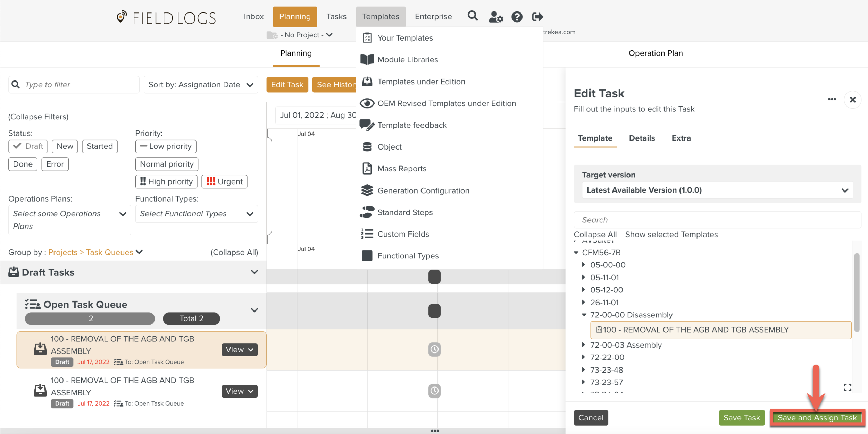Switch to the Details tab

642,138
